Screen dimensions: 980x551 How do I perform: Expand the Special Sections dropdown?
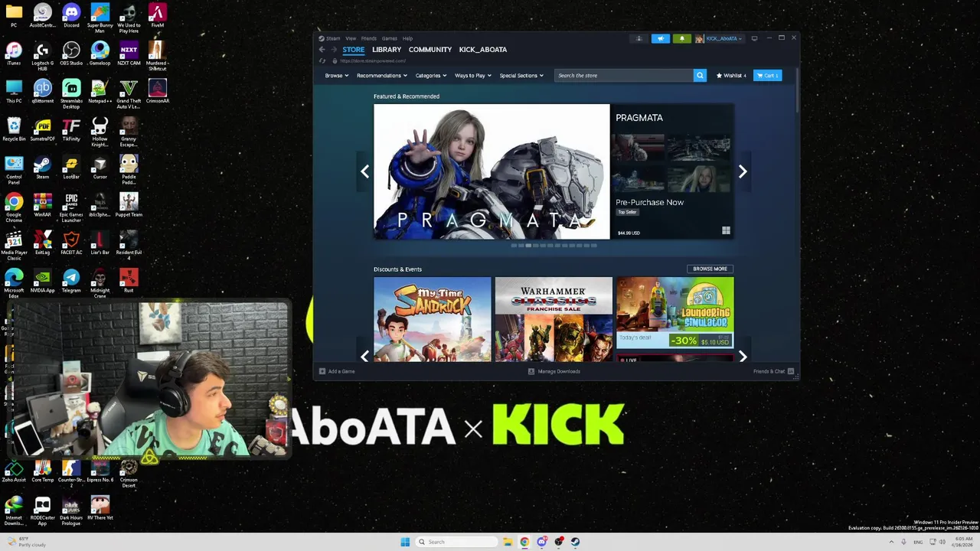point(521,76)
